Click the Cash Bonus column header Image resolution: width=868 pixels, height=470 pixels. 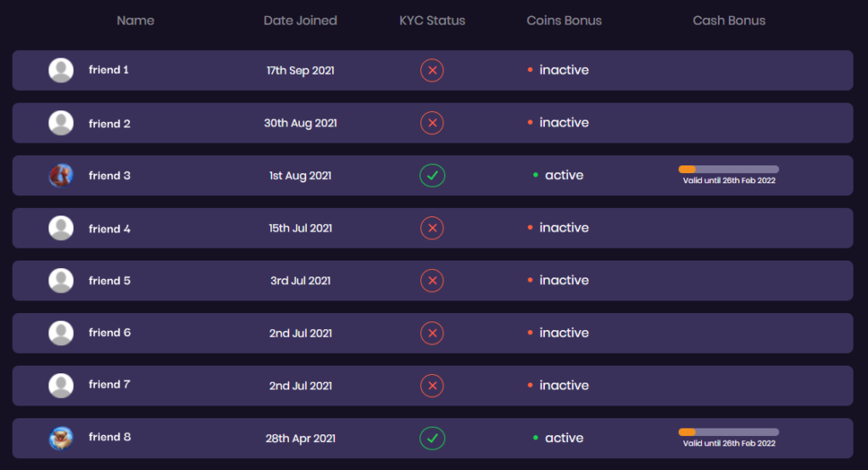coord(729,20)
